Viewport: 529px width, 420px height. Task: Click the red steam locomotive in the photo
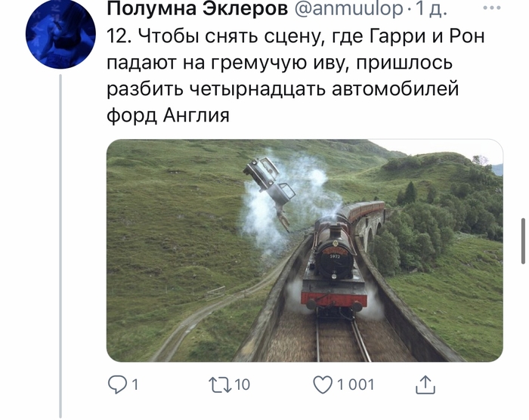pos(335,267)
